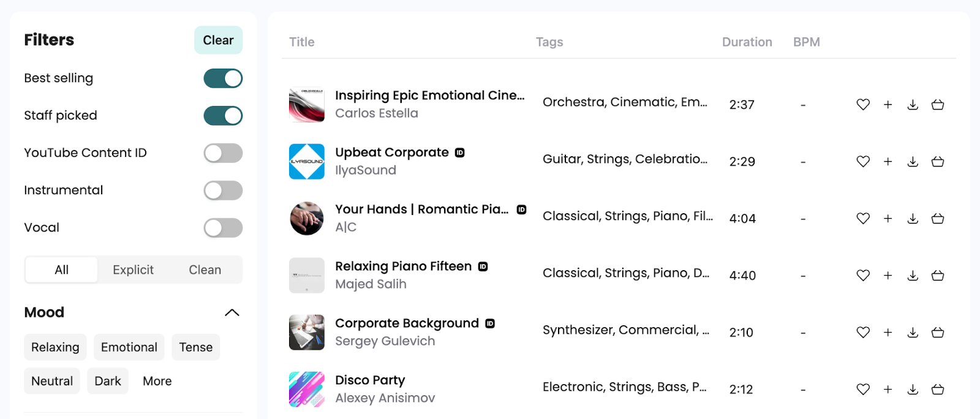Viewport: 980px width, 419px height.
Task: Add Upbeat Corporate to a playlist
Action: [888, 161]
